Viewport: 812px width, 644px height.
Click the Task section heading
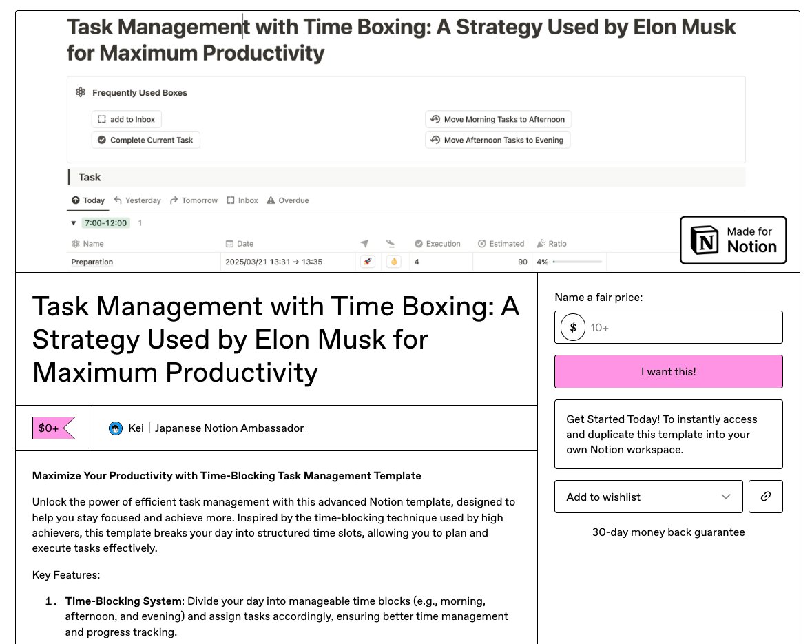pyautogui.click(x=89, y=177)
